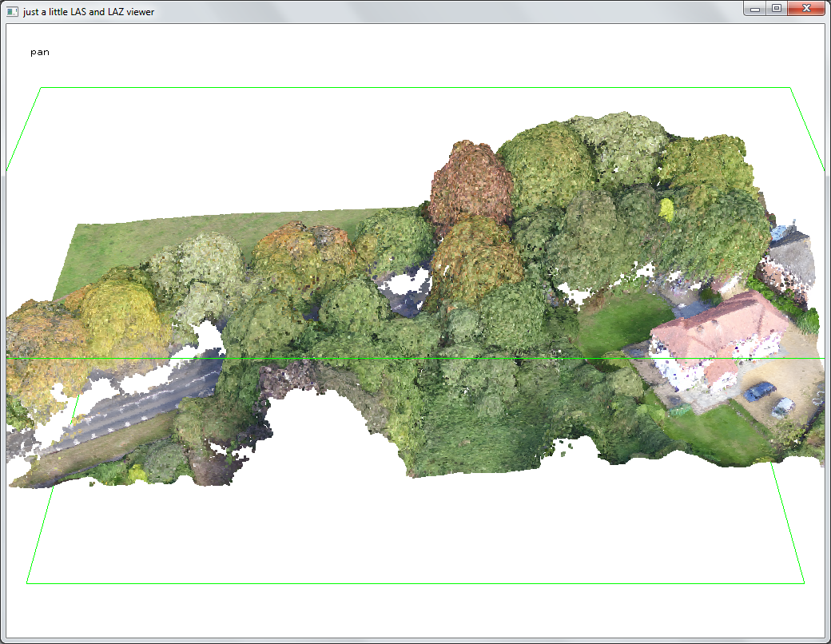Image resolution: width=831 pixels, height=644 pixels.
Task: Select the silver car beside the blue car
Action: tap(782, 407)
